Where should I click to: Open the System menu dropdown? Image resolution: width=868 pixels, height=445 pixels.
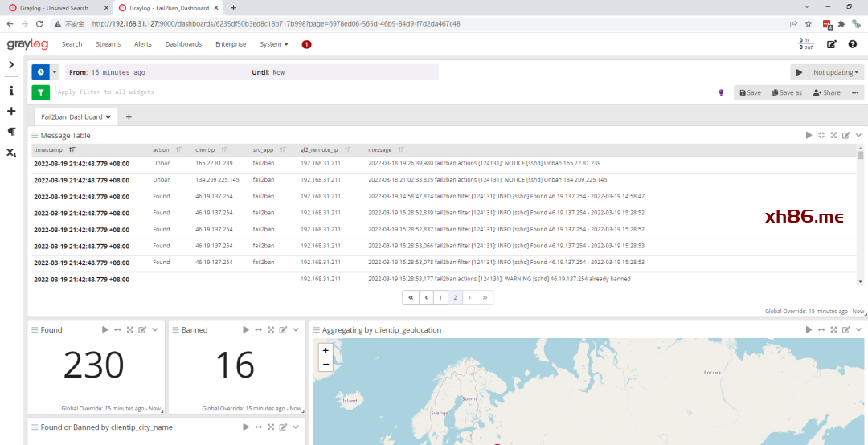pos(273,44)
